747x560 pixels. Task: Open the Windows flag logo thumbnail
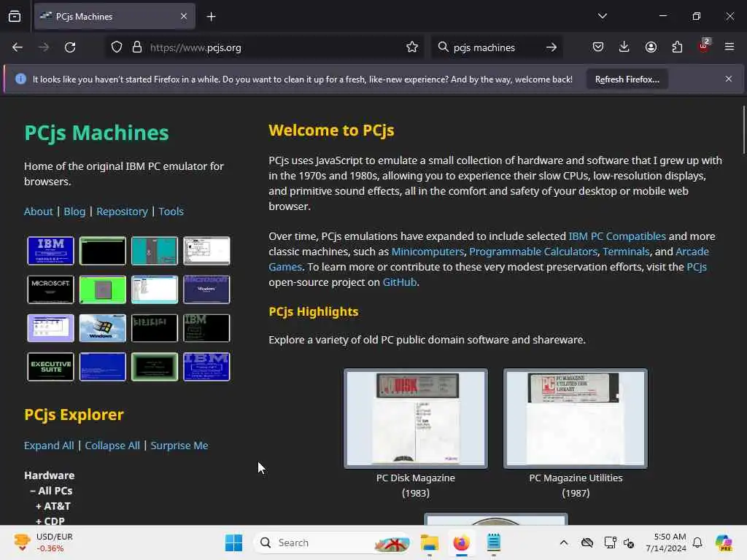102,327
